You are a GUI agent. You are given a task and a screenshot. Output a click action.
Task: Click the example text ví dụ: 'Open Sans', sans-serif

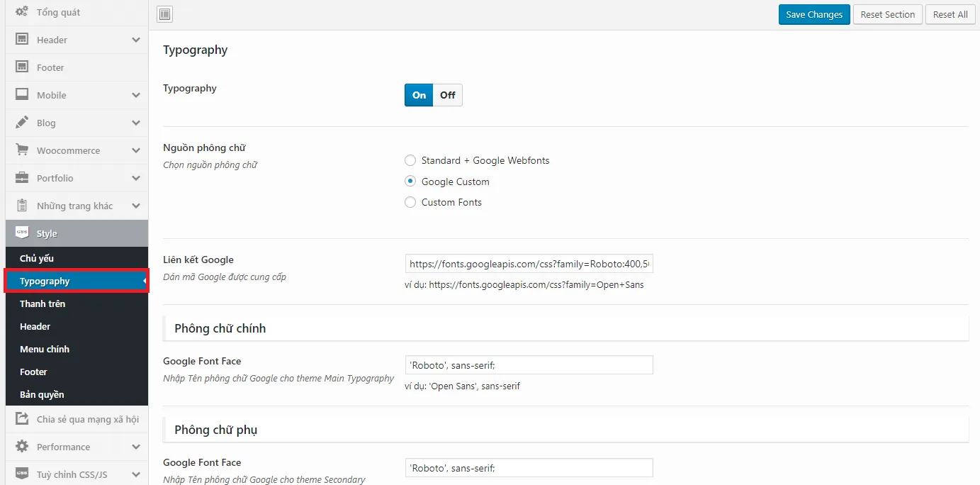coord(462,386)
